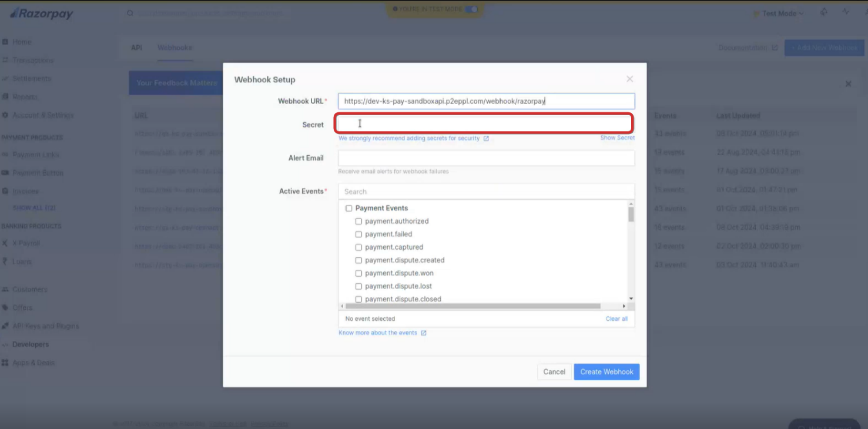The image size is (868, 429).
Task: Enable the payment.authorized event checkbox
Action: pyautogui.click(x=358, y=222)
